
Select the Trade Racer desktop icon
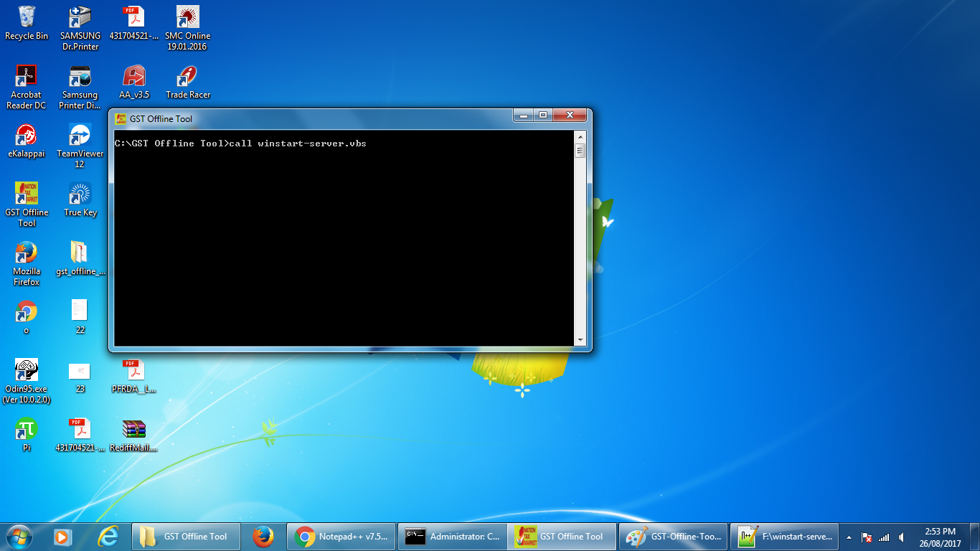pos(187,82)
